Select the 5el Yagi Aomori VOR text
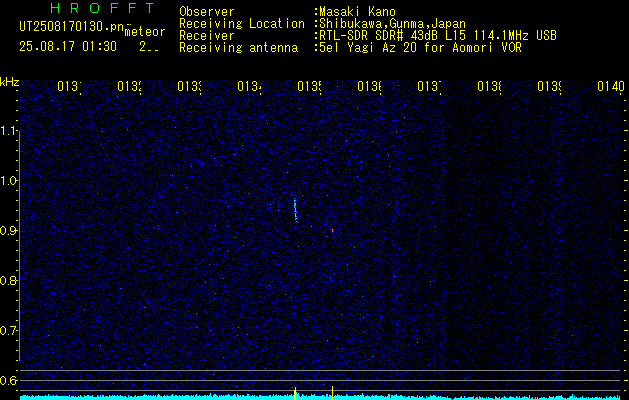 [418, 48]
